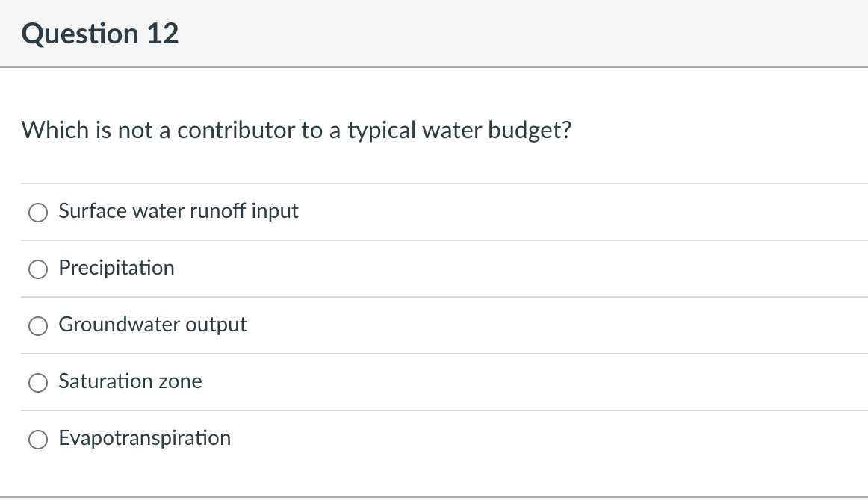868x500 pixels.
Task: Click the 'Question 12' heading
Action: 100,33
